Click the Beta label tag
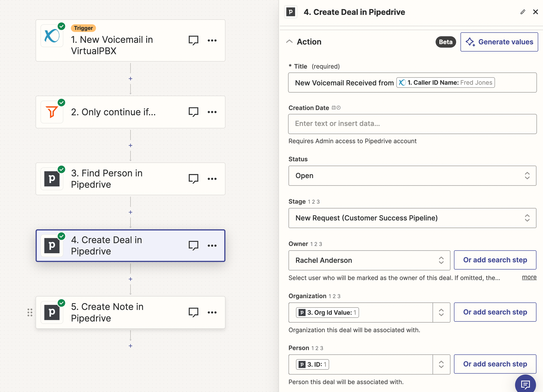Image resolution: width=543 pixels, height=392 pixels. [x=445, y=41]
